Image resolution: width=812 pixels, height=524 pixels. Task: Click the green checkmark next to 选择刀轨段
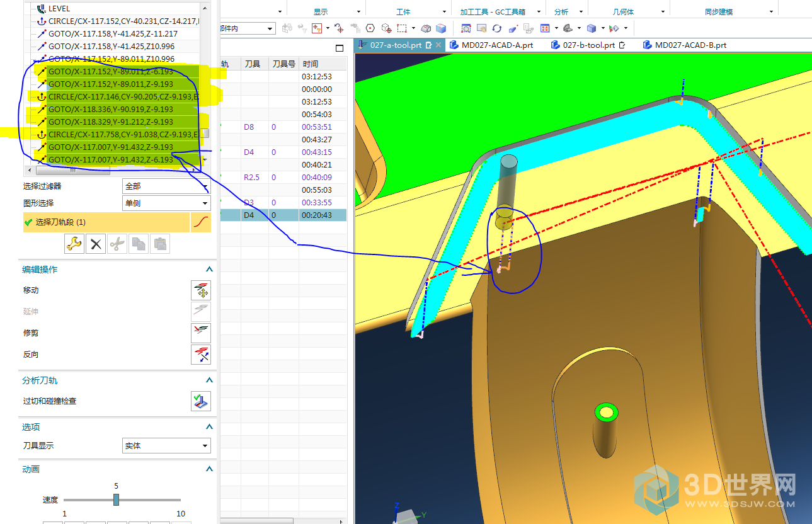click(x=28, y=222)
